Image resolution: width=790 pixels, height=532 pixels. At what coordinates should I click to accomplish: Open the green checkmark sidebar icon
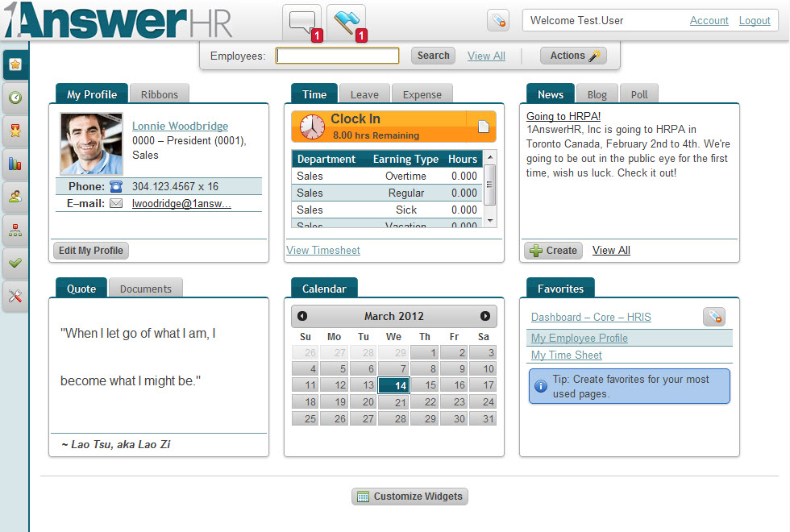[15, 263]
